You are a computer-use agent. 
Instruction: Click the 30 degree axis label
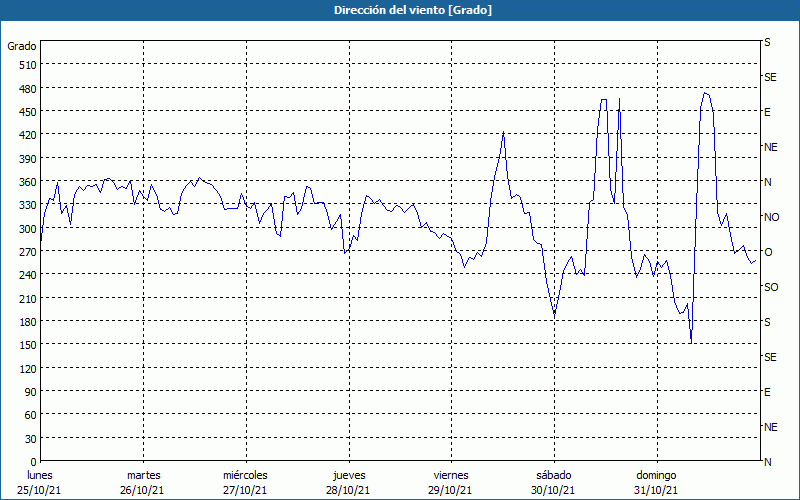tap(31, 439)
